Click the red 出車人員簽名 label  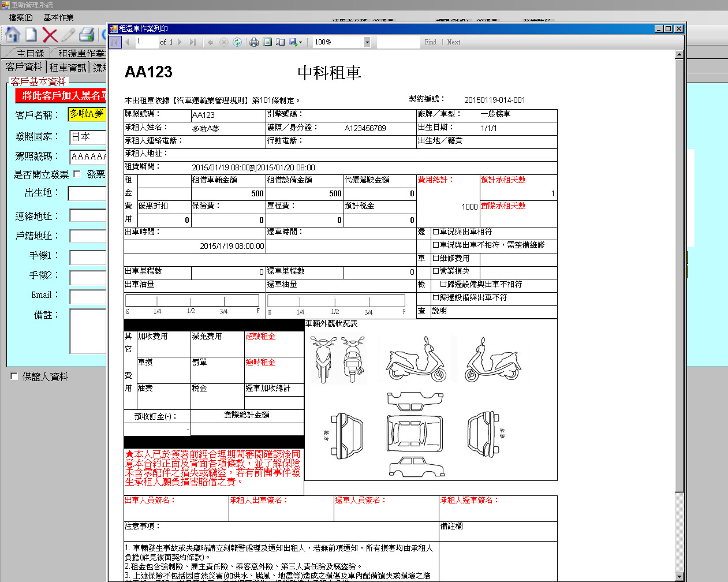(150, 500)
